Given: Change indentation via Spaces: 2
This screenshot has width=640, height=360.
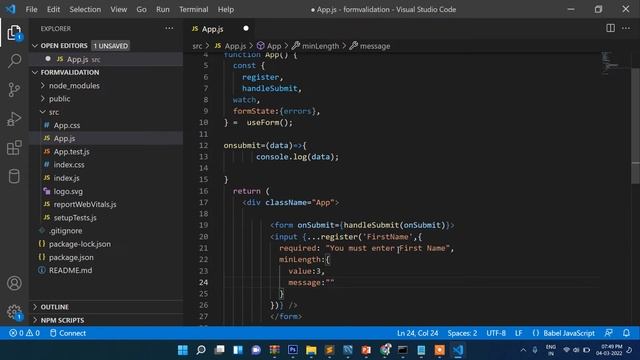Looking at the screenshot, I should 462,333.
